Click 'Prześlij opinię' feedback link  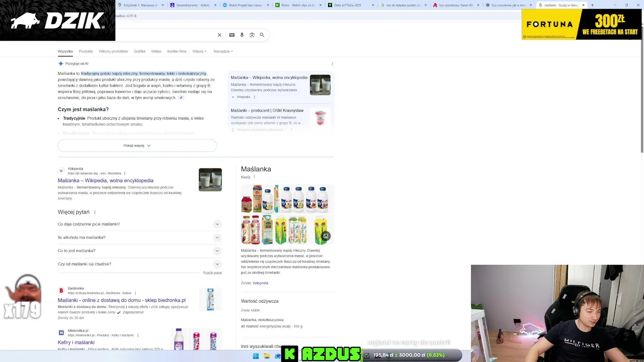pos(212,273)
